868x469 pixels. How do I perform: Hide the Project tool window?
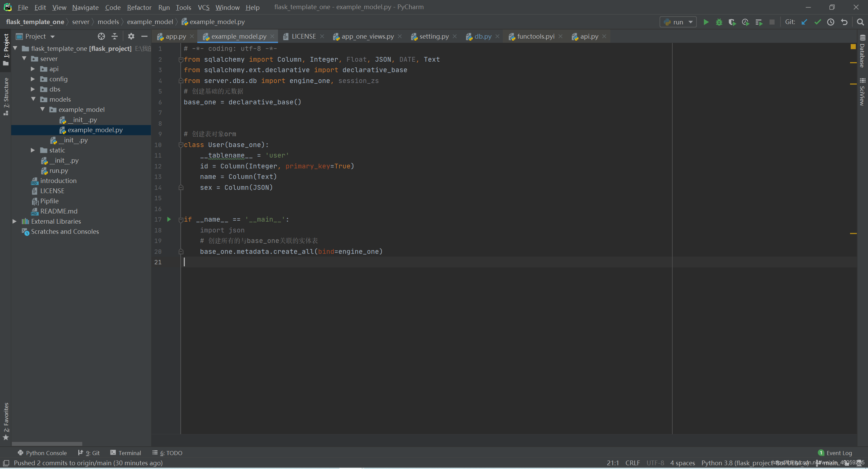point(144,36)
